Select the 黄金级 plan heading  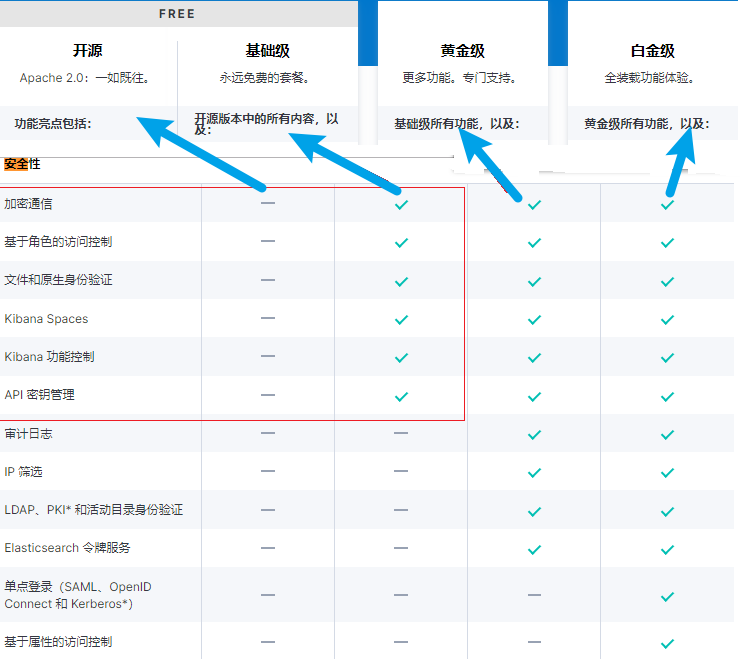(x=462, y=52)
